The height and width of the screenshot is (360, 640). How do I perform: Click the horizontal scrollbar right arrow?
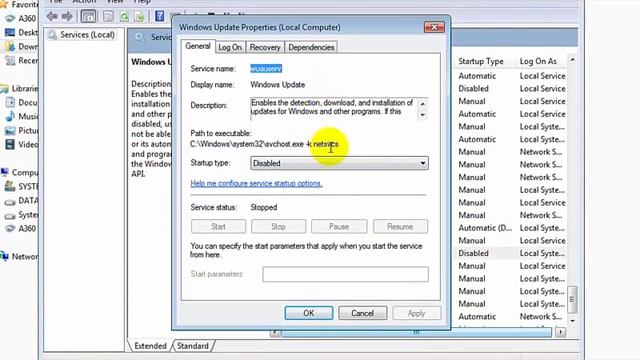(561, 332)
